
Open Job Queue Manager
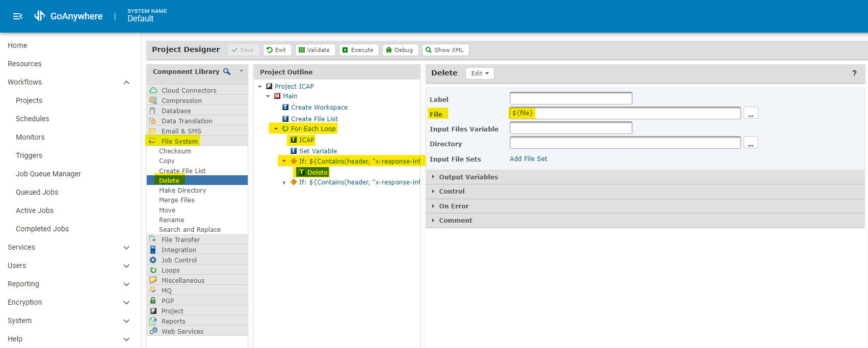pyautogui.click(x=48, y=174)
